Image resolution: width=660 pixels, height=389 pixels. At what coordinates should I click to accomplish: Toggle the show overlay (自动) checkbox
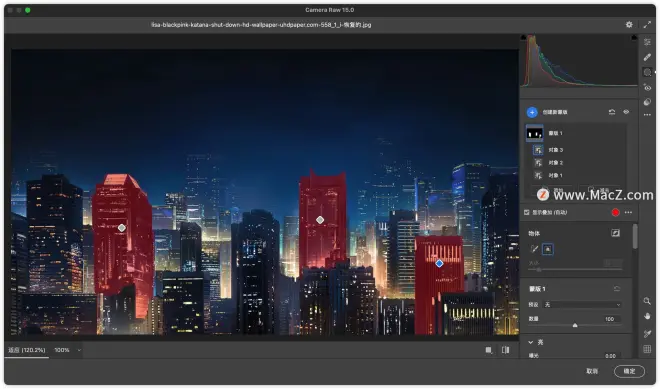click(x=527, y=213)
